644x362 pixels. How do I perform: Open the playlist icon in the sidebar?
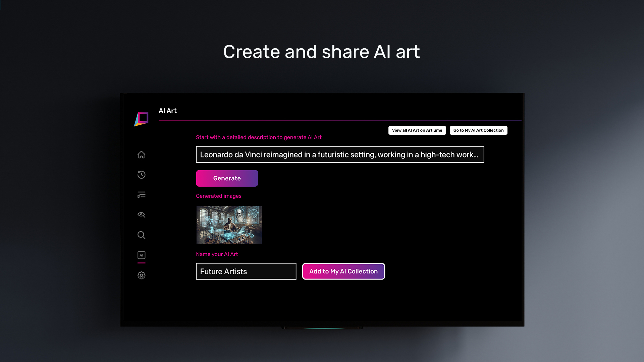(141, 195)
